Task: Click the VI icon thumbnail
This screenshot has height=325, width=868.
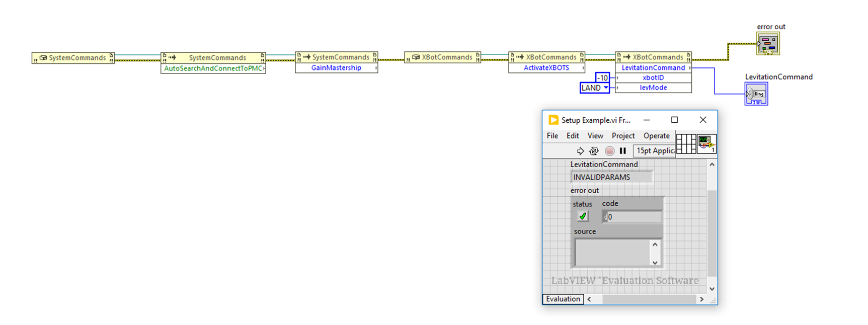Action: 706,144
